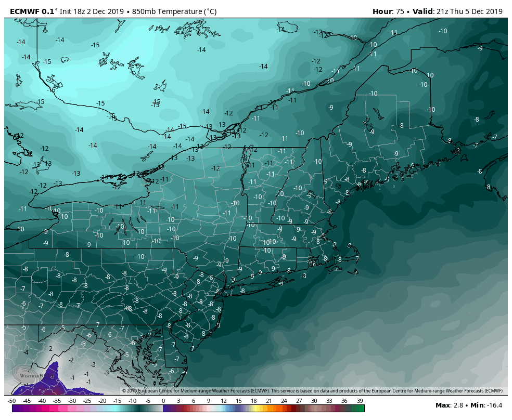
Task: Click the 12 tick label on color legend
Action: [223, 401]
